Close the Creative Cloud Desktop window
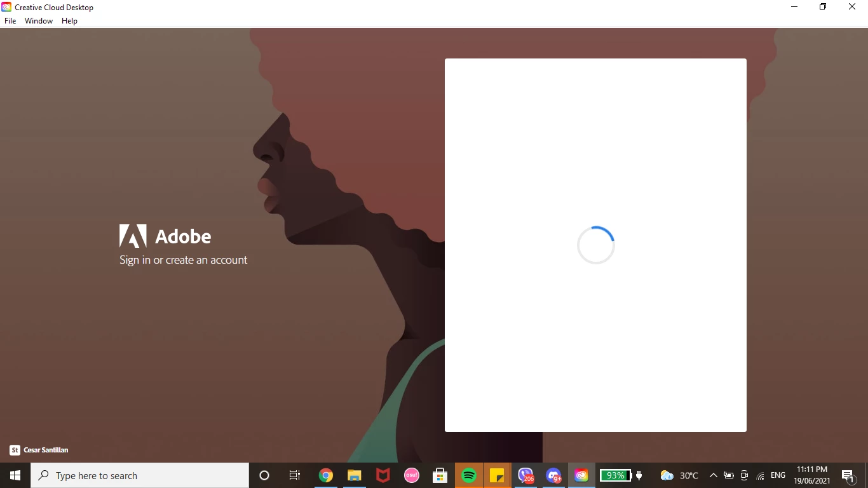This screenshot has width=868, height=488. tap(852, 7)
